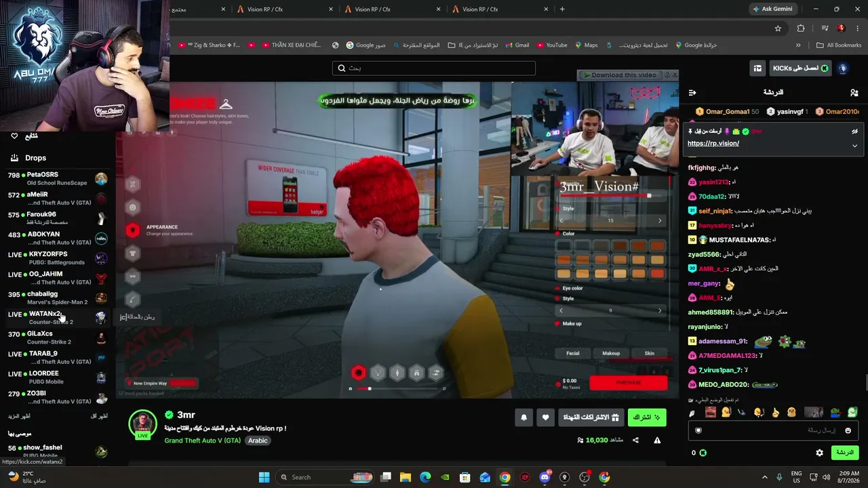
Task: Open File Explorer from the taskbar
Action: pyautogui.click(x=405, y=477)
